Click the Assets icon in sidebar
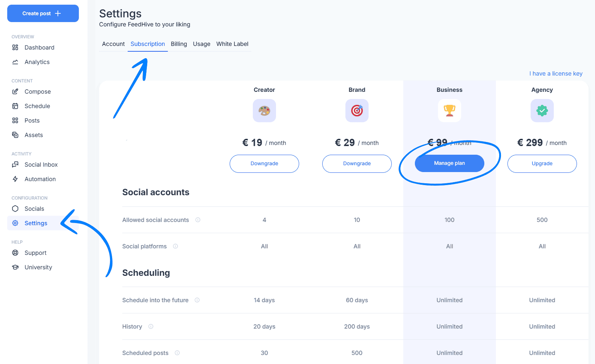The image size is (595, 364). click(x=15, y=135)
